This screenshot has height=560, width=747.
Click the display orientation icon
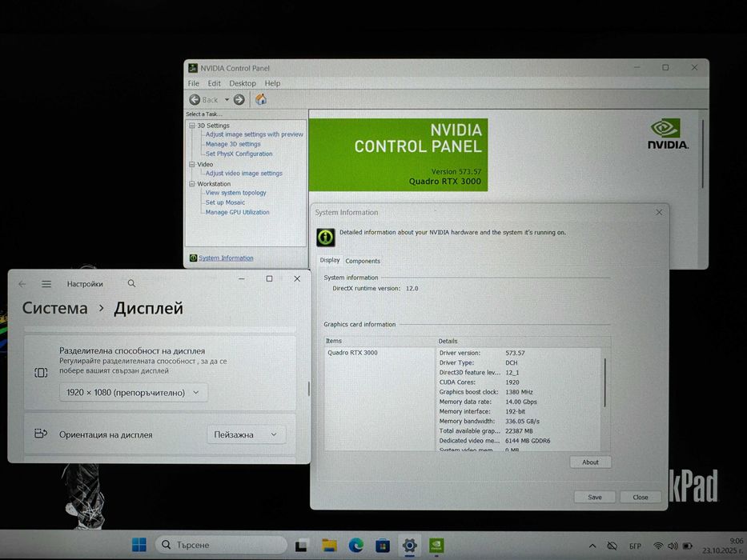point(41,434)
